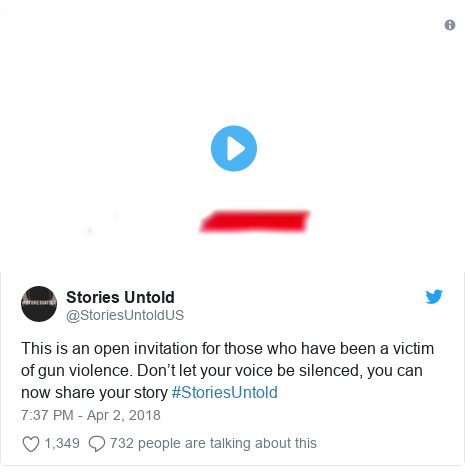
Task: Open the Stories Untold profile avatar
Action: click(39, 304)
